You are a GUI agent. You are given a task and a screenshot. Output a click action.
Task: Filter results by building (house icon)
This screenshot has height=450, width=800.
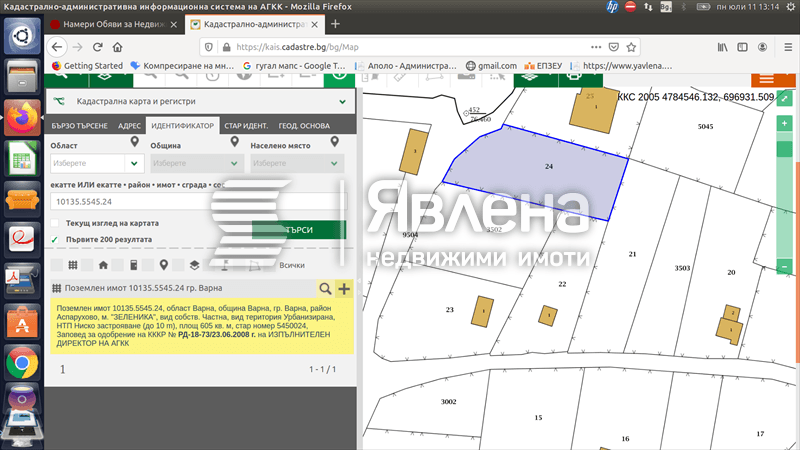point(103,265)
